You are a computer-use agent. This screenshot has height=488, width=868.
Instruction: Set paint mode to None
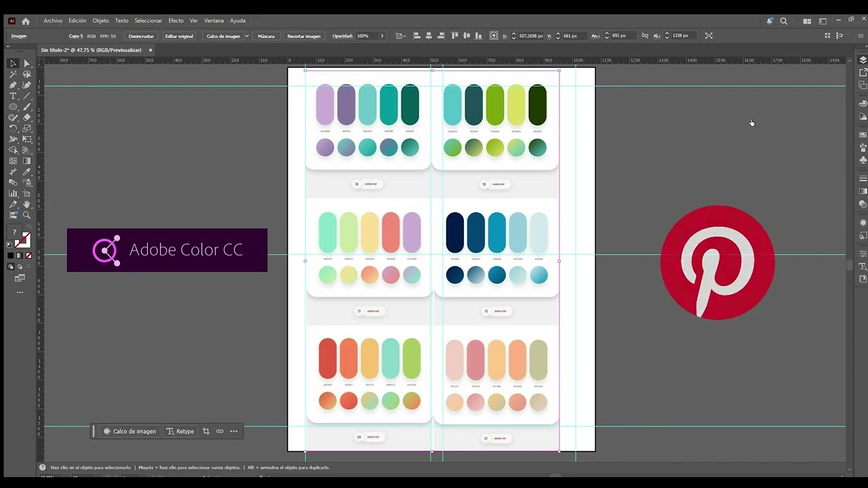(x=28, y=256)
